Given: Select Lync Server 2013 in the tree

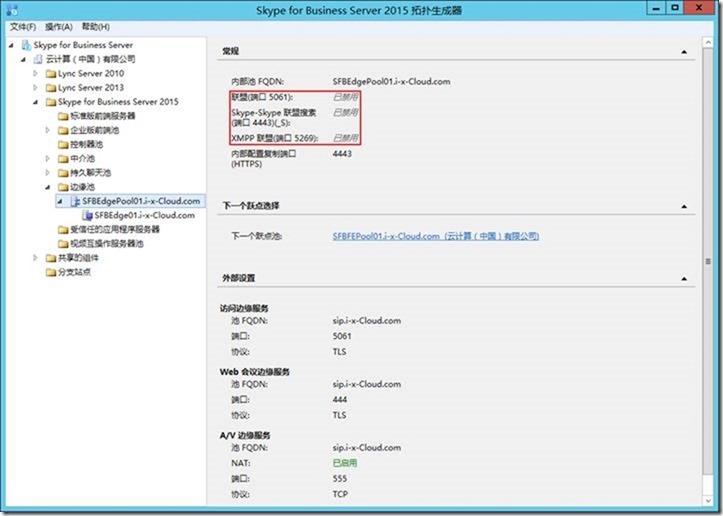Looking at the screenshot, I should pyautogui.click(x=91, y=88).
